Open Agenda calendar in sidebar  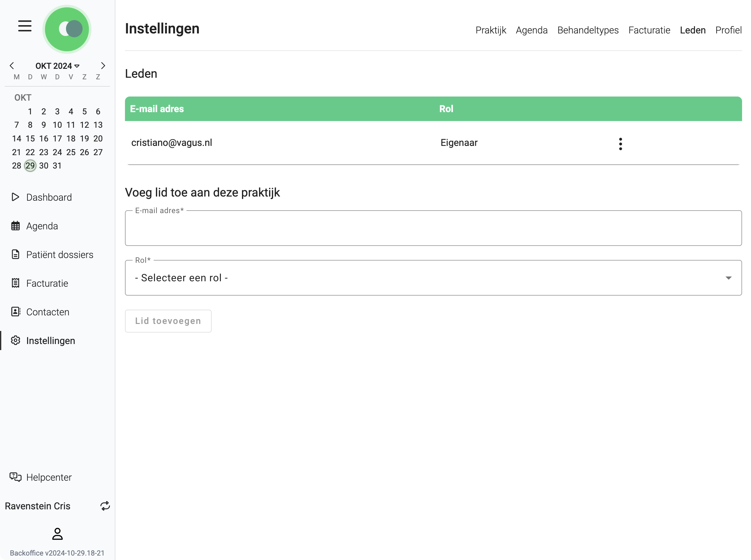coord(42,226)
